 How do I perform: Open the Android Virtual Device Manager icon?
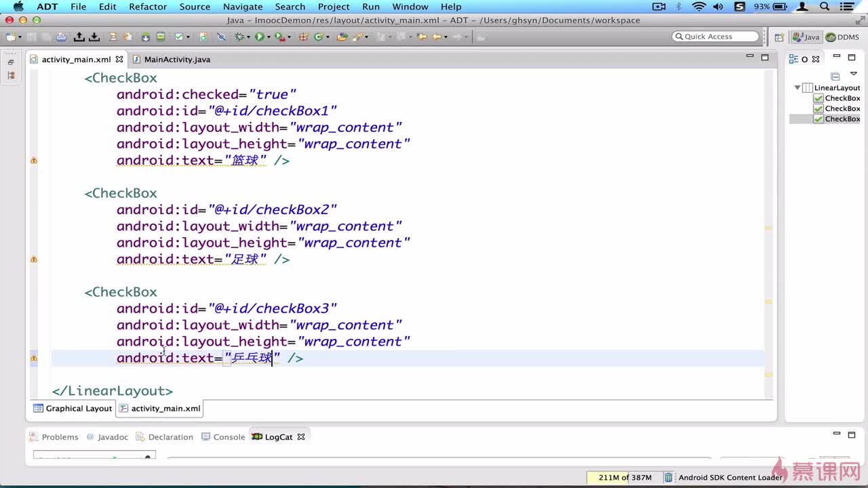tap(160, 37)
